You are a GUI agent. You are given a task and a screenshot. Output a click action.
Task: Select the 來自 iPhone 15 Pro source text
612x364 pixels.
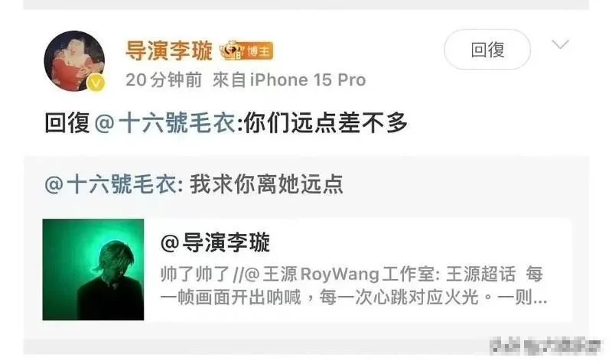[289, 80]
